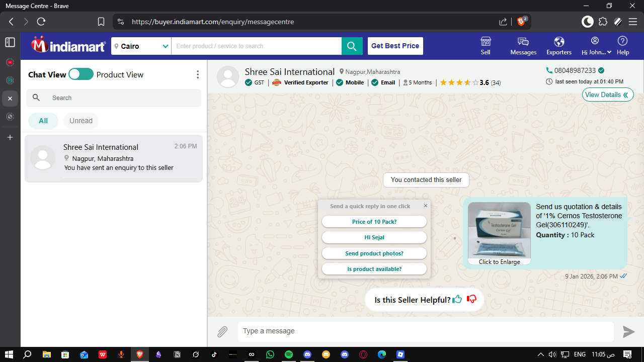Send quick reply 'Price of 10 Pack?'
This screenshot has width=644, height=362.
pos(374,222)
